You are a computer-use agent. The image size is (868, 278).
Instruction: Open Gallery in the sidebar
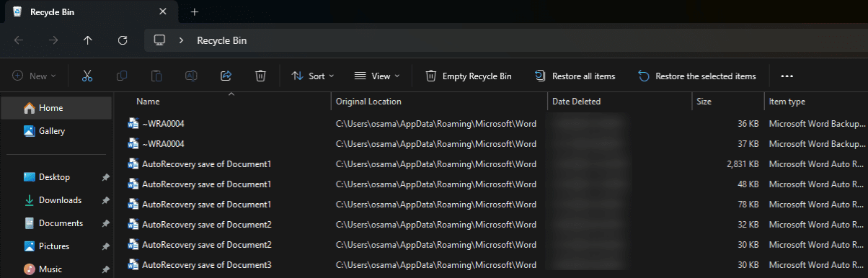56,131
